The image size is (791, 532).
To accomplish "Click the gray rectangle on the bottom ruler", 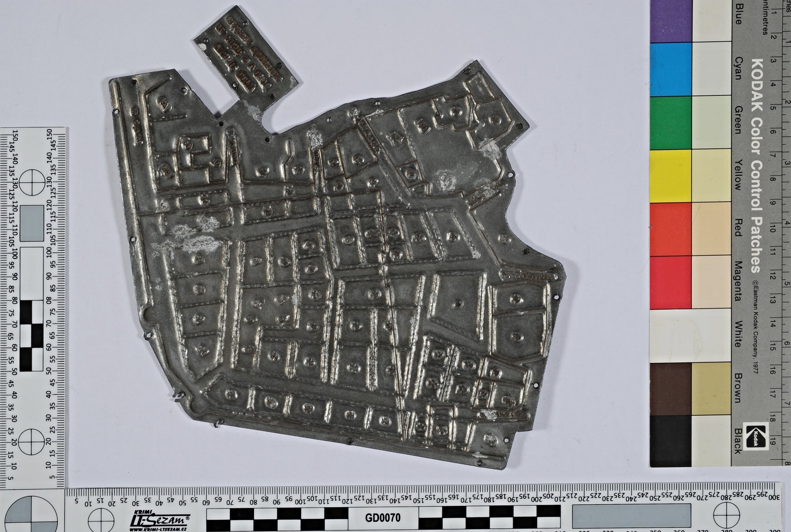I will pyautogui.click(x=631, y=517).
